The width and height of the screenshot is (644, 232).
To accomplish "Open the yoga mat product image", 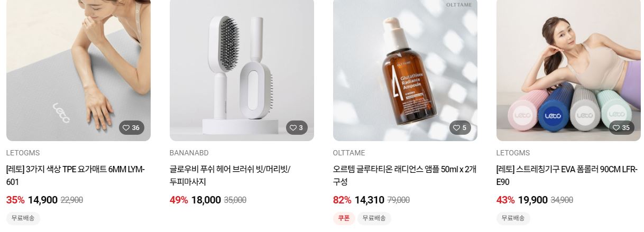I will tap(78, 70).
